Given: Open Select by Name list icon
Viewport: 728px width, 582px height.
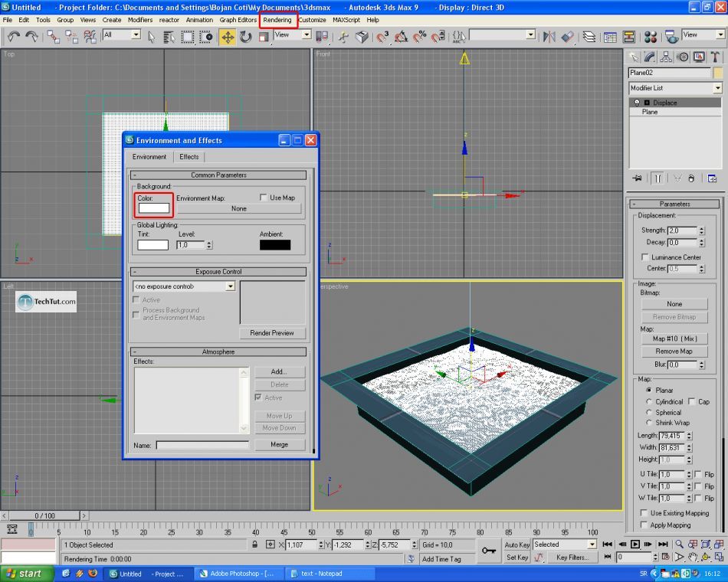Looking at the screenshot, I should click(x=169, y=37).
